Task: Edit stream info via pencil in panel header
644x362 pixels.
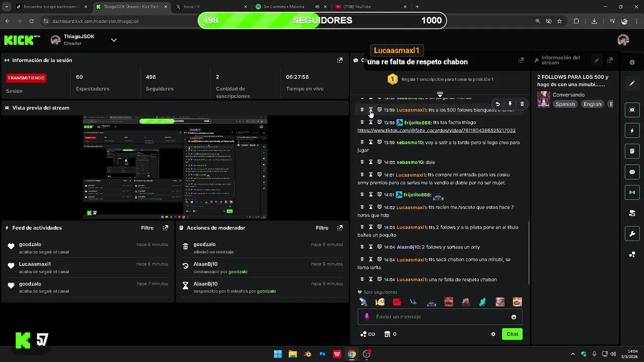Action: 597,60
